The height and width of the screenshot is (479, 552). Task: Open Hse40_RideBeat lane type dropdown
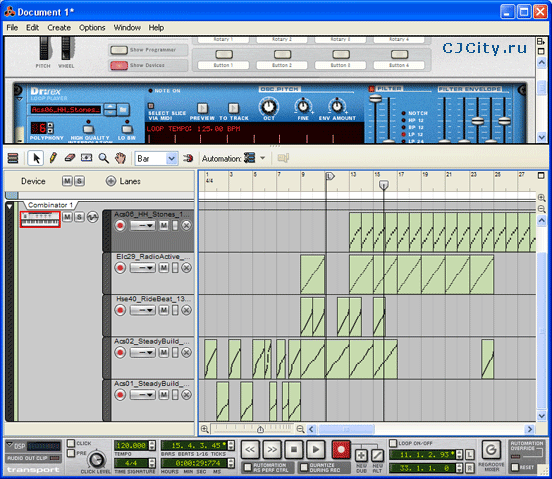click(143, 310)
